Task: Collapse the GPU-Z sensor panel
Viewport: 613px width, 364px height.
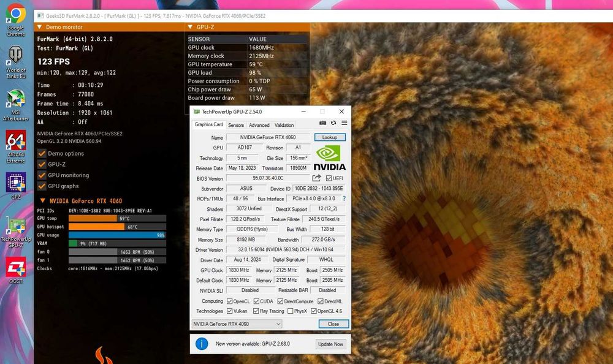Action: coord(190,27)
